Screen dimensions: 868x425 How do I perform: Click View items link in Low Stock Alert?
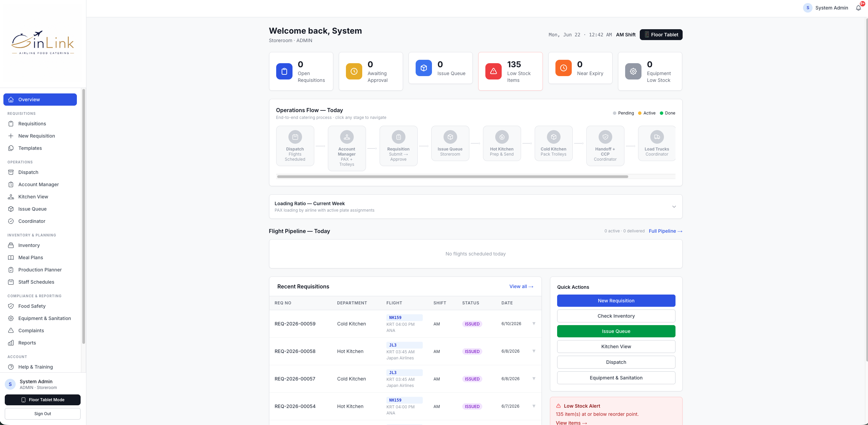(571, 423)
